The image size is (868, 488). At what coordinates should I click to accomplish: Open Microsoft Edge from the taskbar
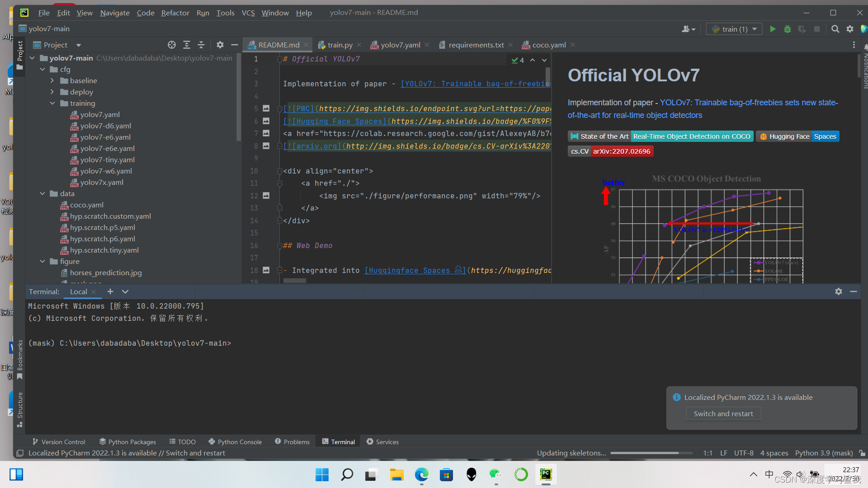[x=421, y=474]
